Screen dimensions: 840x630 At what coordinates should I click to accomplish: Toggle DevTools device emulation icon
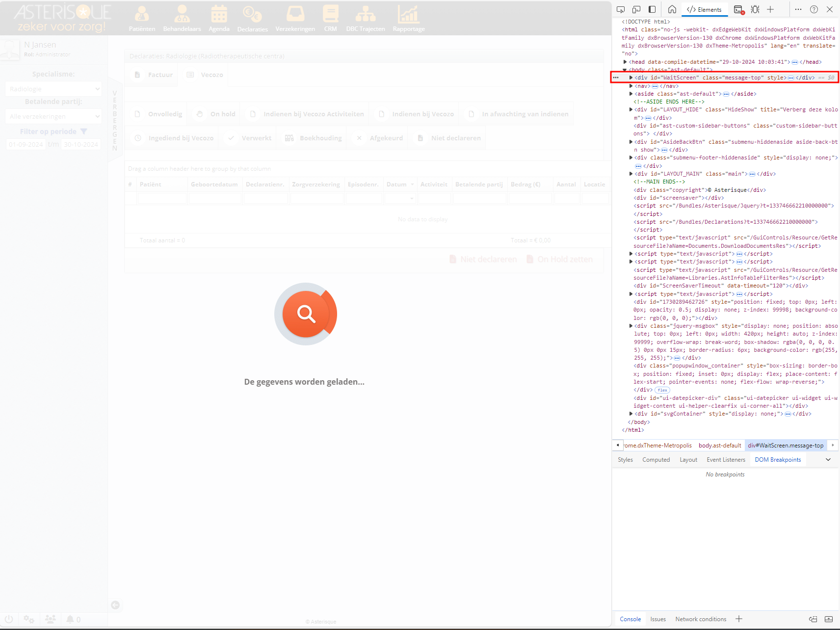(636, 9)
